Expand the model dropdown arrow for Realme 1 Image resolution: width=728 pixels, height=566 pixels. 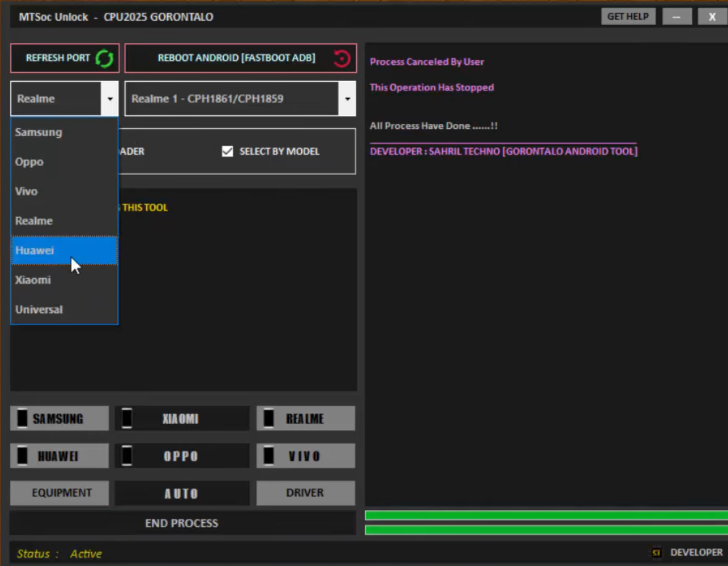tap(347, 99)
